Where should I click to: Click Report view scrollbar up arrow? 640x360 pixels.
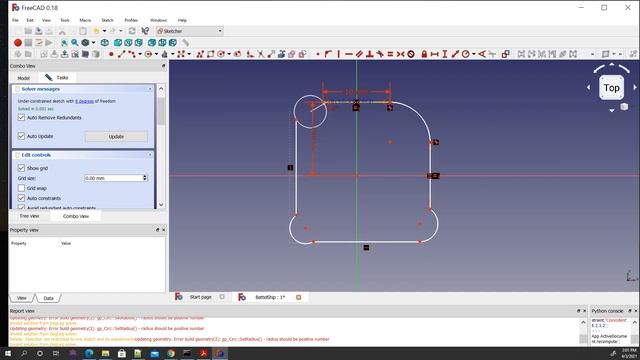pos(583,322)
